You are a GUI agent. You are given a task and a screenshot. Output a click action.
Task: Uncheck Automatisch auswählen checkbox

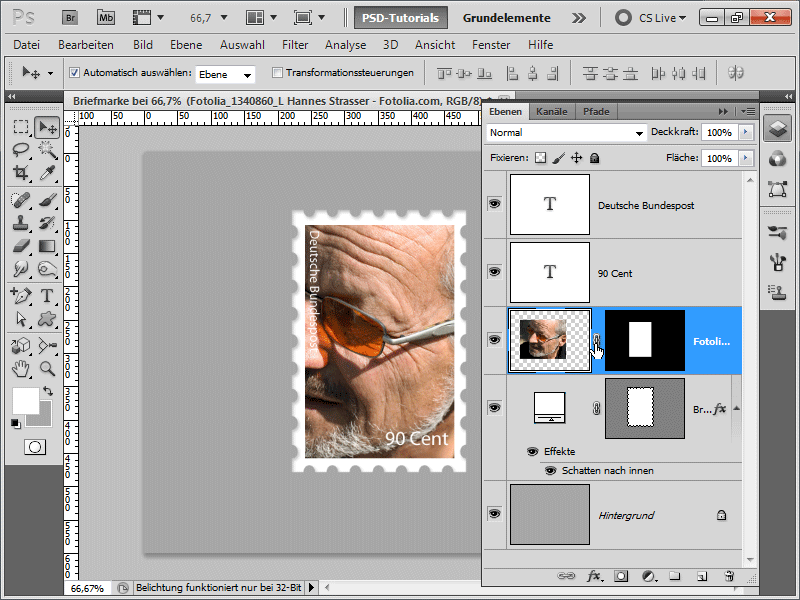[x=74, y=72]
